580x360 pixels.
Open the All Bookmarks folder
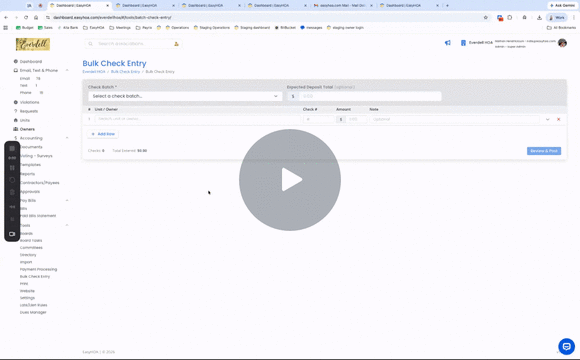click(x=561, y=28)
